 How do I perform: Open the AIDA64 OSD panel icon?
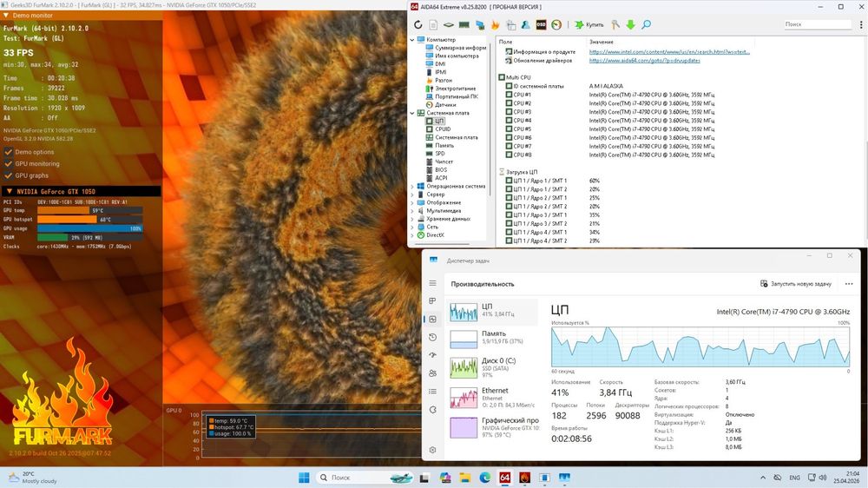541,24
